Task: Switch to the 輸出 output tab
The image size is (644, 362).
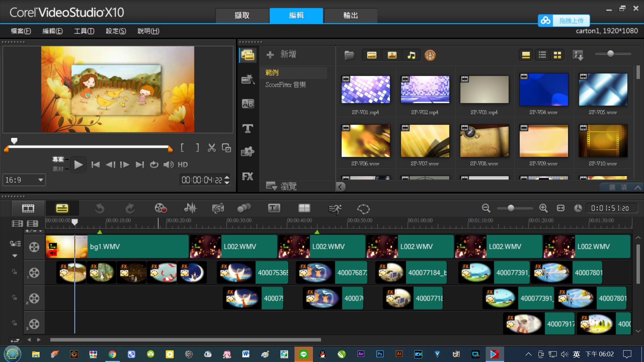Action: coord(351,15)
